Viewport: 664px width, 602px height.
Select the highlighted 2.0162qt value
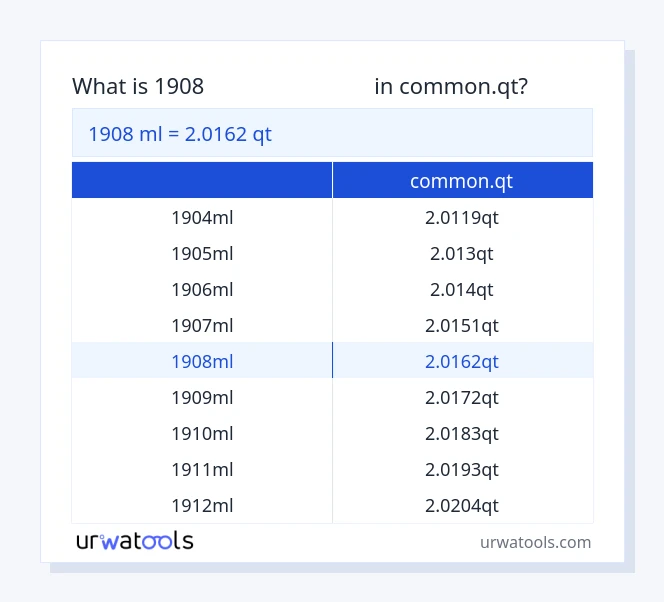pos(462,361)
